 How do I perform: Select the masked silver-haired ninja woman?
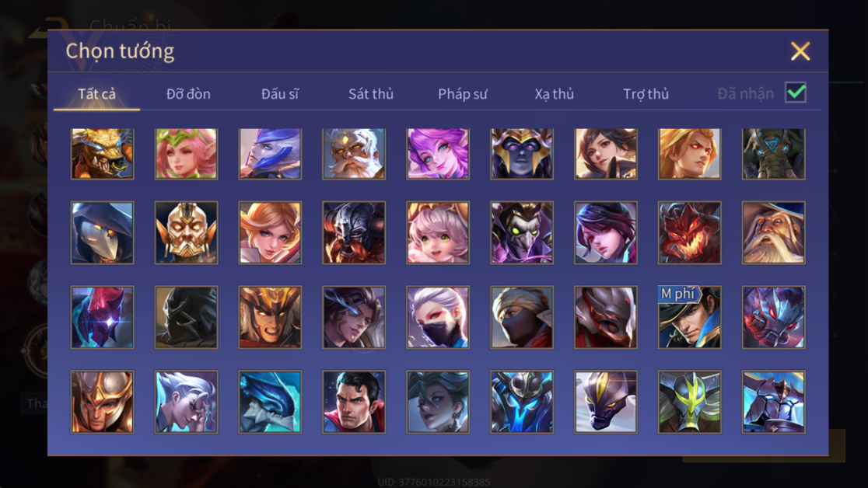pyautogui.click(x=438, y=317)
